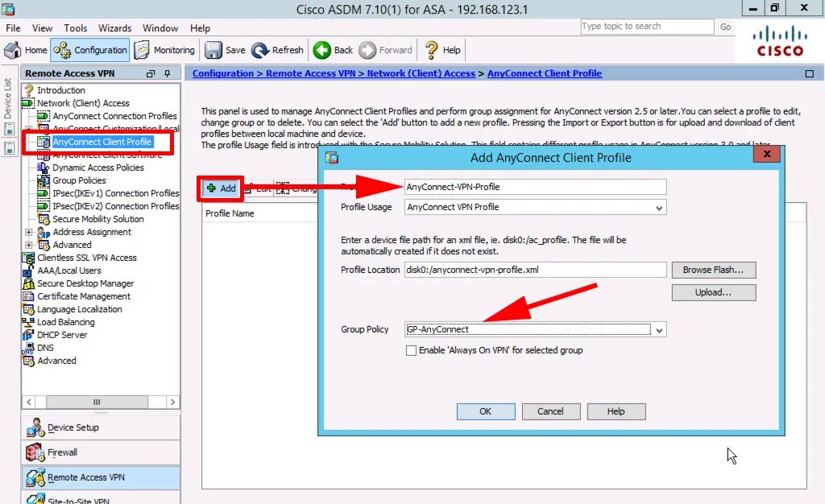Open the View menu

tap(42, 28)
